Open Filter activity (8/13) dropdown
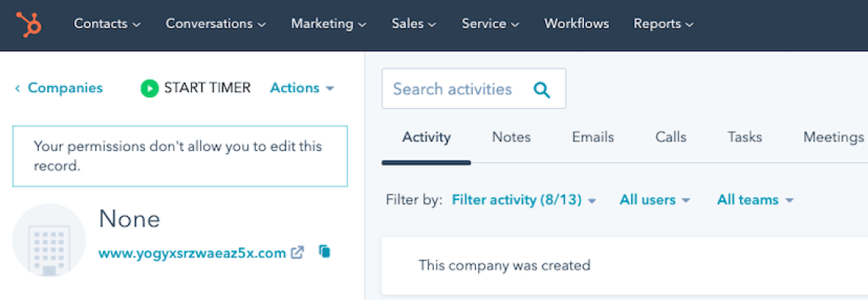Screen dimensions: 868x300 pyautogui.click(x=524, y=200)
